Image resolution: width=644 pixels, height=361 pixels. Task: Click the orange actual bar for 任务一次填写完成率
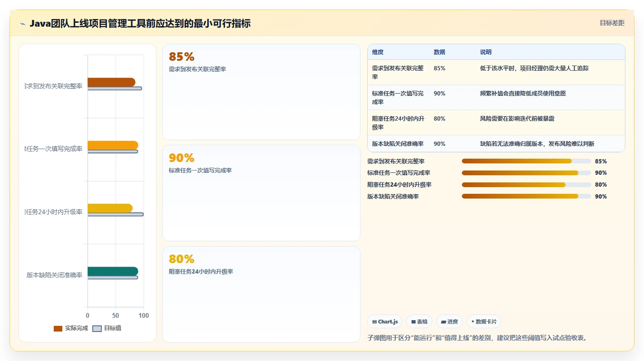point(113,145)
